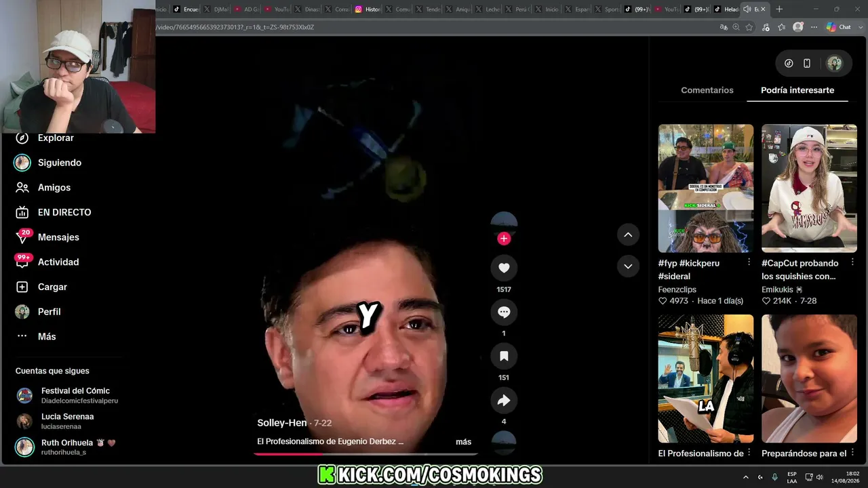The width and height of the screenshot is (868, 488).
Task: Bookmark this page with the star icon
Action: click(x=749, y=27)
